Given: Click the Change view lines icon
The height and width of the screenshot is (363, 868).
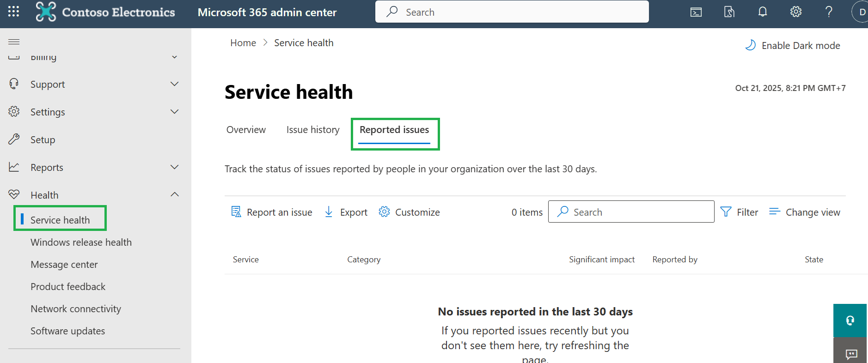Looking at the screenshot, I should (x=775, y=212).
